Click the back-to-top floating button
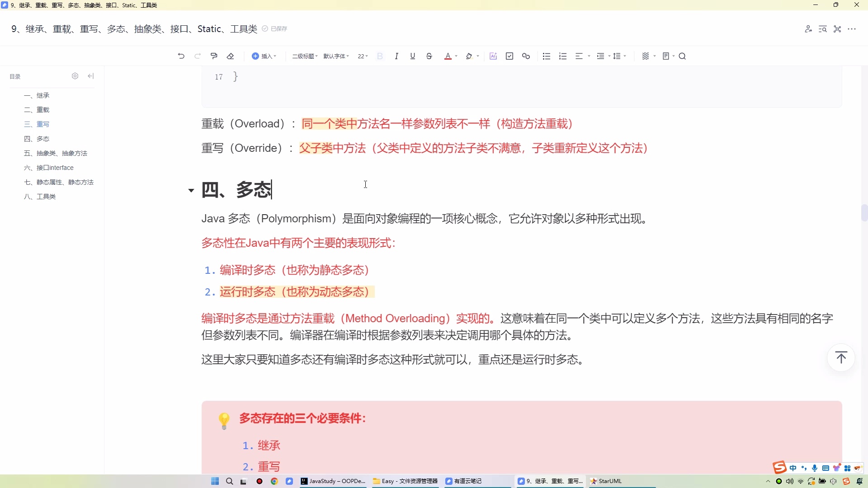The image size is (868, 488). 841,357
